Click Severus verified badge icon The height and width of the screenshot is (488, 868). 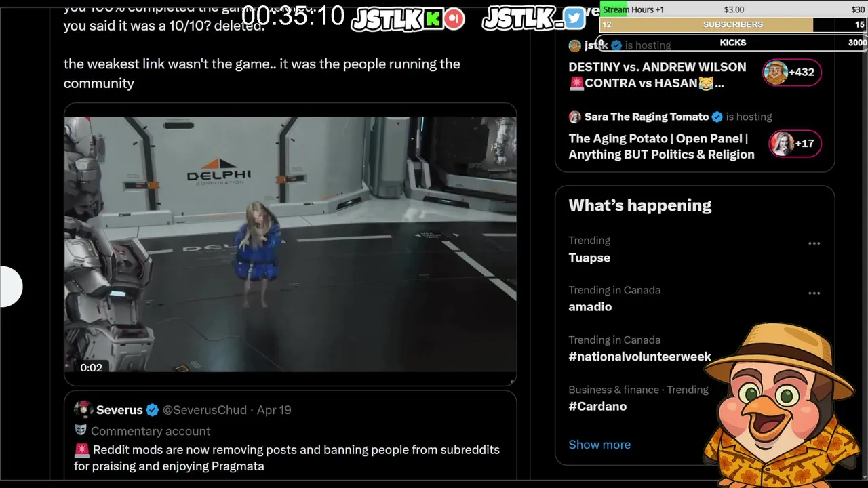tap(153, 410)
